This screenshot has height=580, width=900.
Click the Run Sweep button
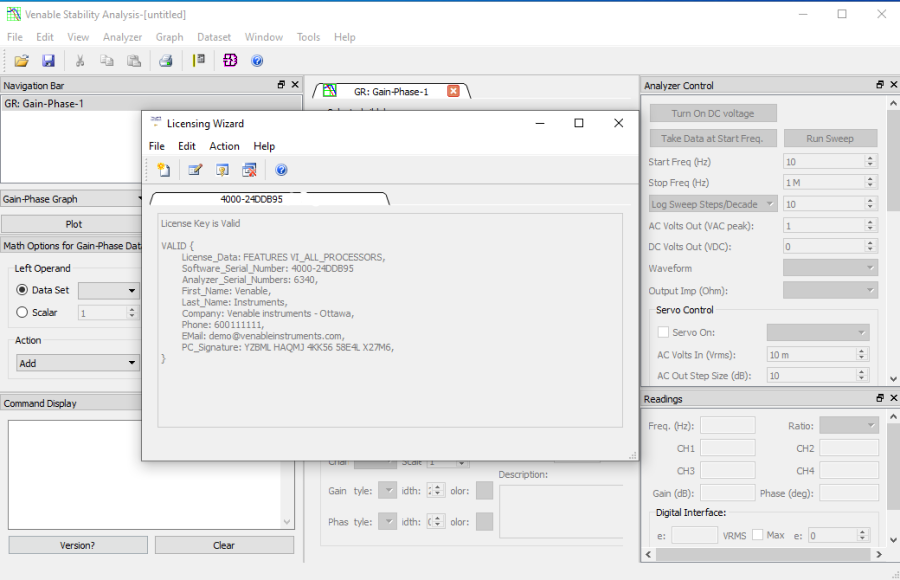point(831,138)
